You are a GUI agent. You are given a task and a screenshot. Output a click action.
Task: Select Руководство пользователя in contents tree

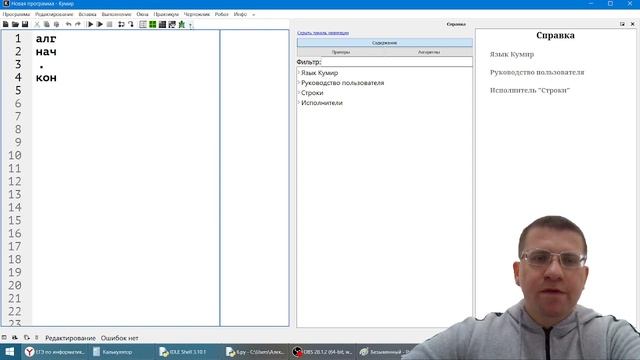342,83
